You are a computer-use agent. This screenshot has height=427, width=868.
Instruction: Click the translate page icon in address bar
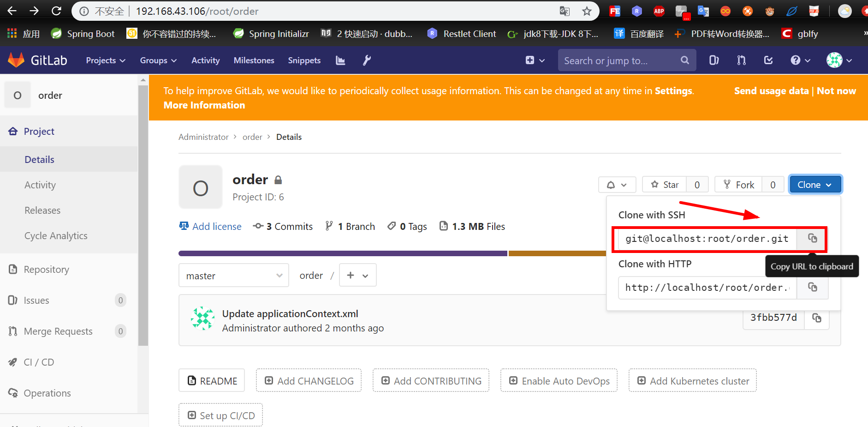pyautogui.click(x=565, y=11)
